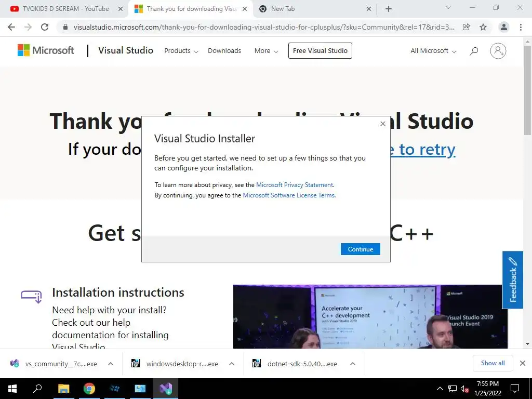Click the browser forward arrow
532x399 pixels.
point(28,27)
